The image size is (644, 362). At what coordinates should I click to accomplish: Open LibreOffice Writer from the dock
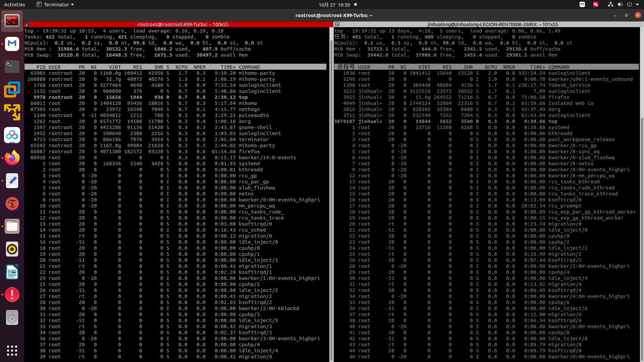click(x=12, y=272)
